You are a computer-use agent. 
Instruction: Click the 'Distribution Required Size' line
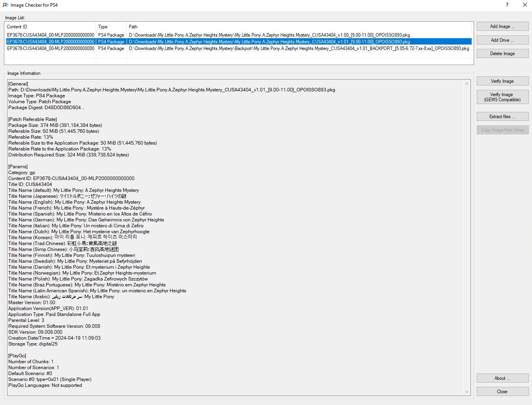(x=69, y=155)
